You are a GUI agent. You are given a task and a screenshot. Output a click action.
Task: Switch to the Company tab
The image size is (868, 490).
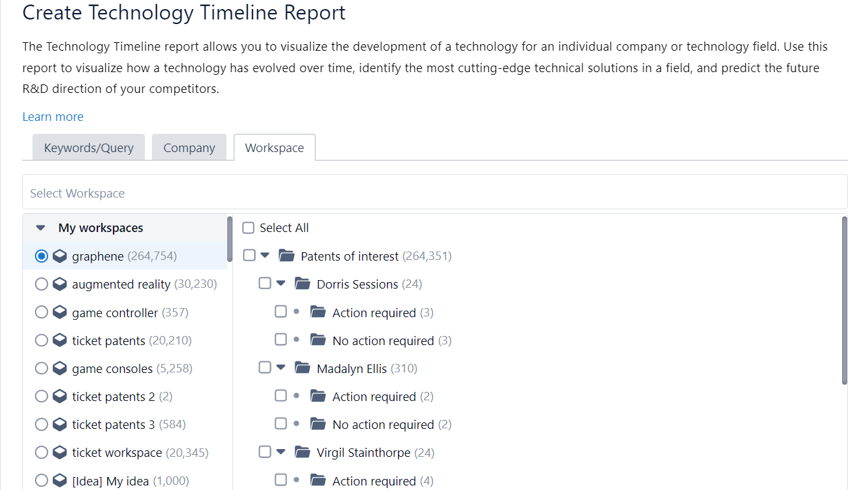click(x=189, y=148)
